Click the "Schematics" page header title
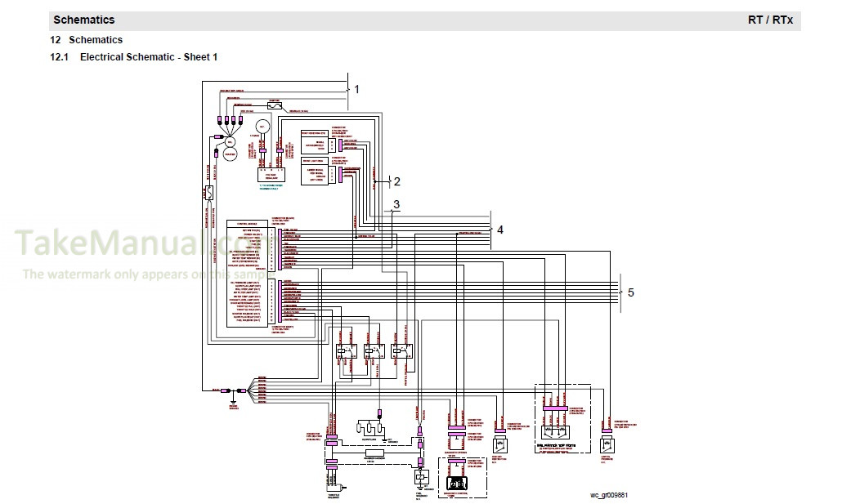This screenshot has width=851, height=504. click(x=84, y=20)
